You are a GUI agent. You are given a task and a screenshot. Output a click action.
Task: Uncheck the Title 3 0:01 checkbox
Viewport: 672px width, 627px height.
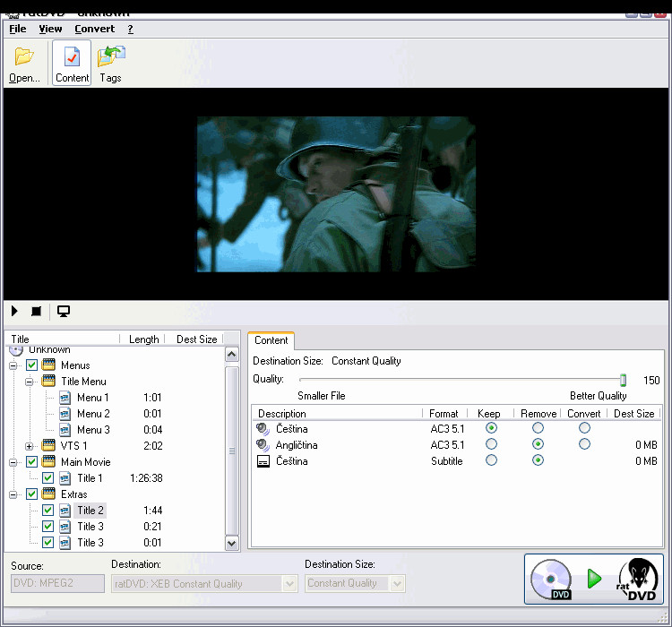click(x=48, y=542)
